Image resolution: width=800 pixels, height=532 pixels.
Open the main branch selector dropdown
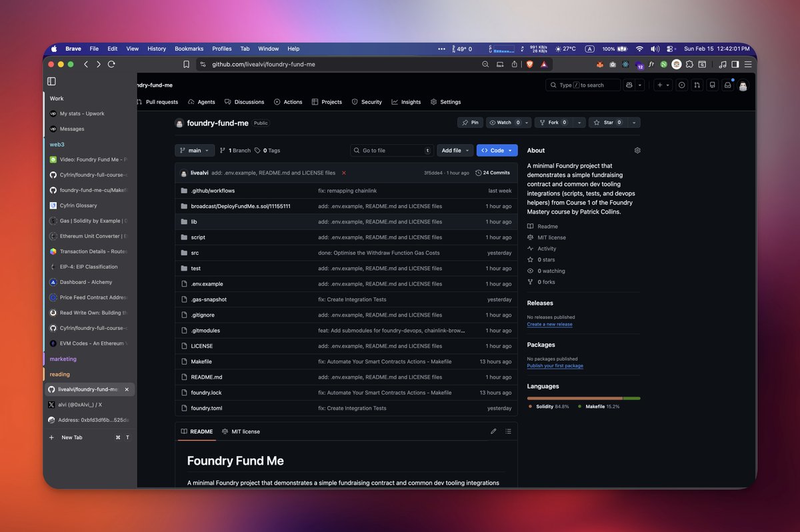195,151
